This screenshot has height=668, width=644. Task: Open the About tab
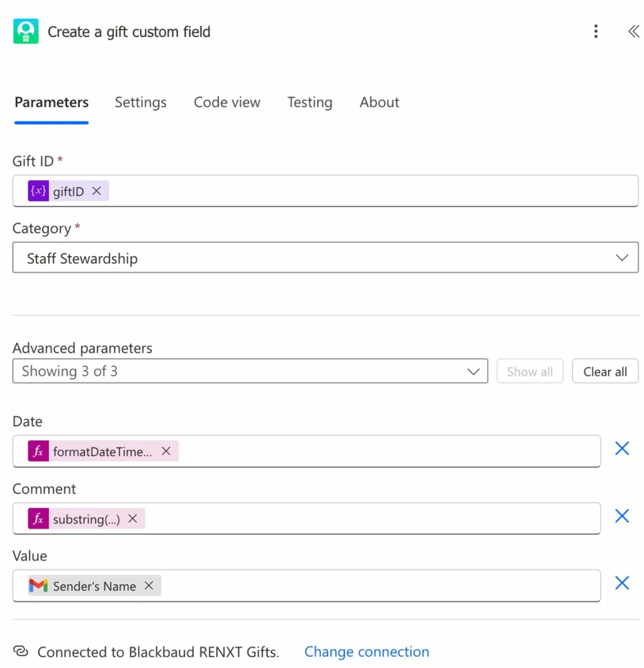click(379, 102)
